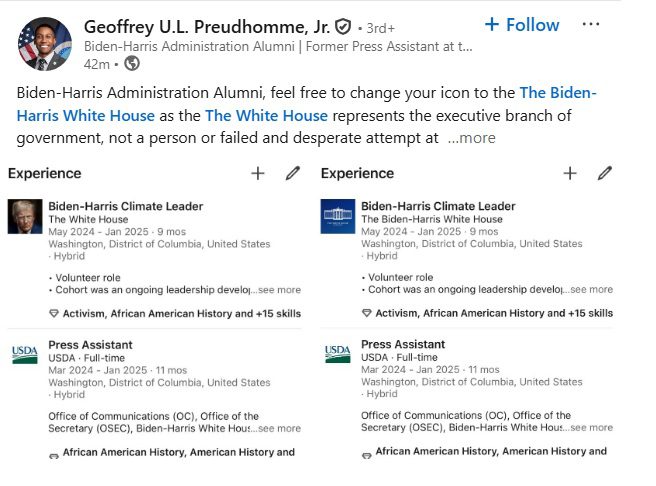
Task: Edit right Experience section pencil icon
Action: click(x=605, y=173)
